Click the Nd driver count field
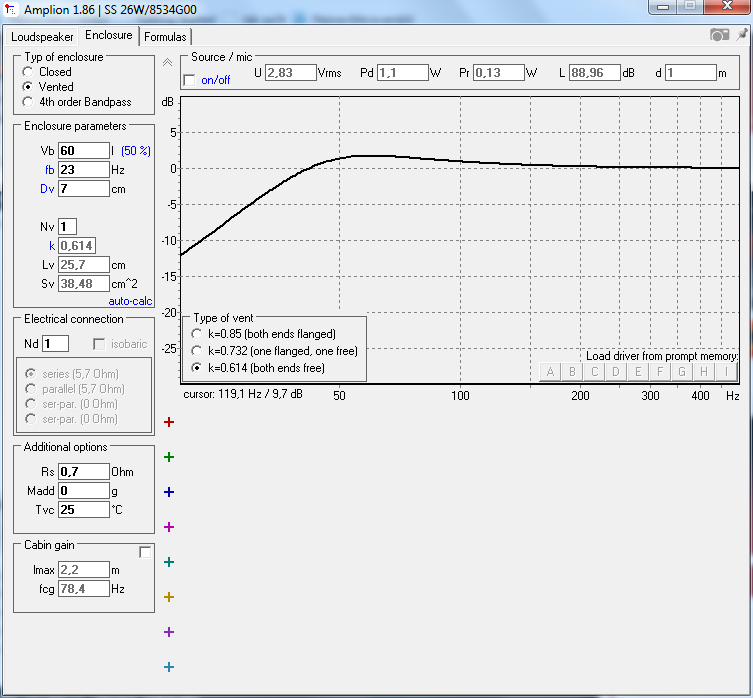Viewport: 753px width, 698px height. coord(55,344)
